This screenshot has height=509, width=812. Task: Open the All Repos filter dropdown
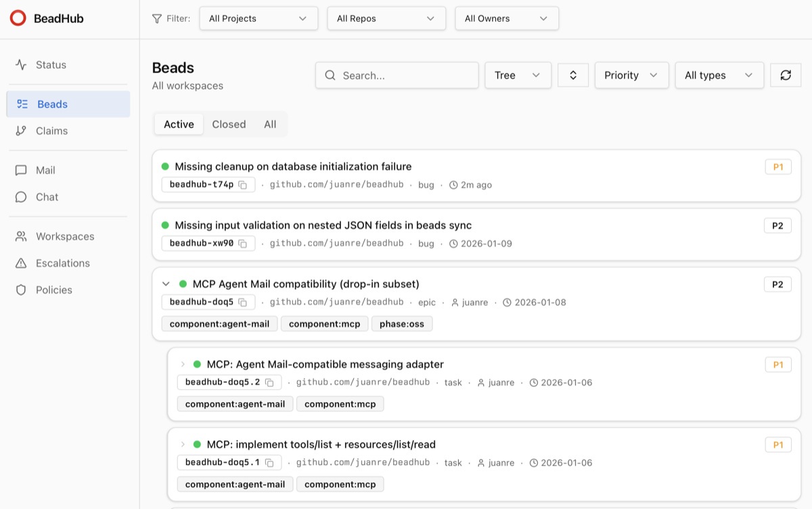coord(386,18)
